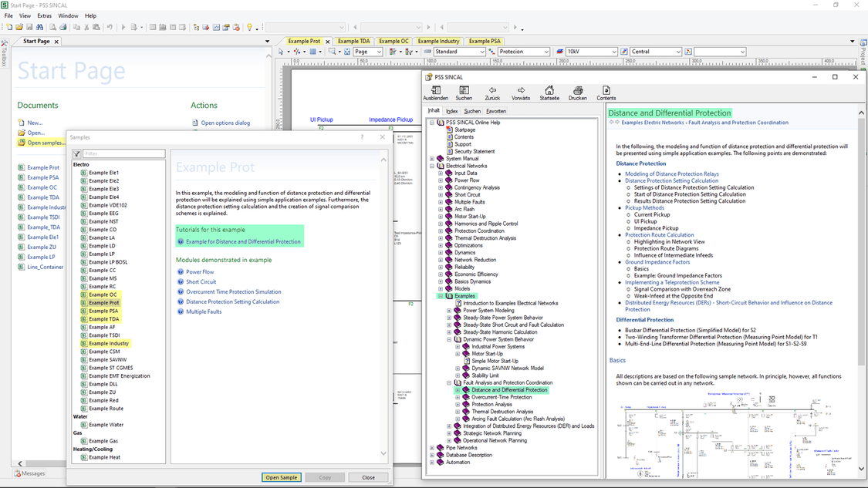Click Close button in Samples dialog

368,477
